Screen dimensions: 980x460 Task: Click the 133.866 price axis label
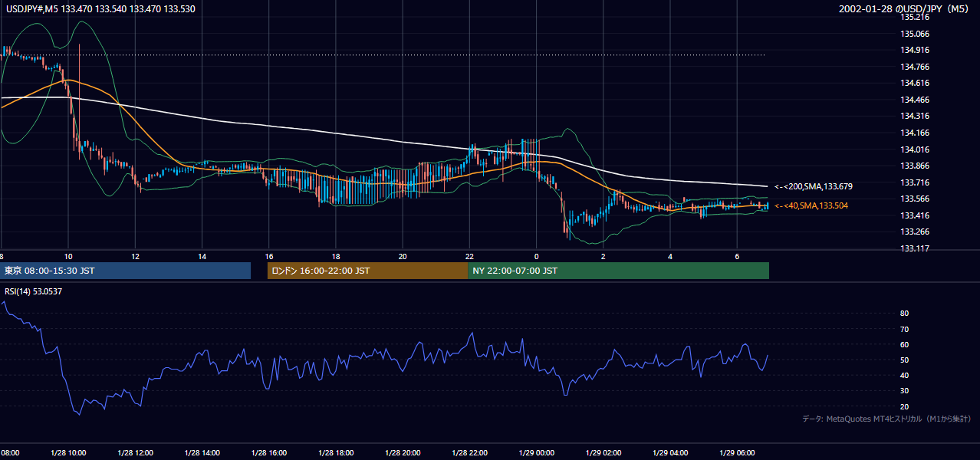click(915, 166)
